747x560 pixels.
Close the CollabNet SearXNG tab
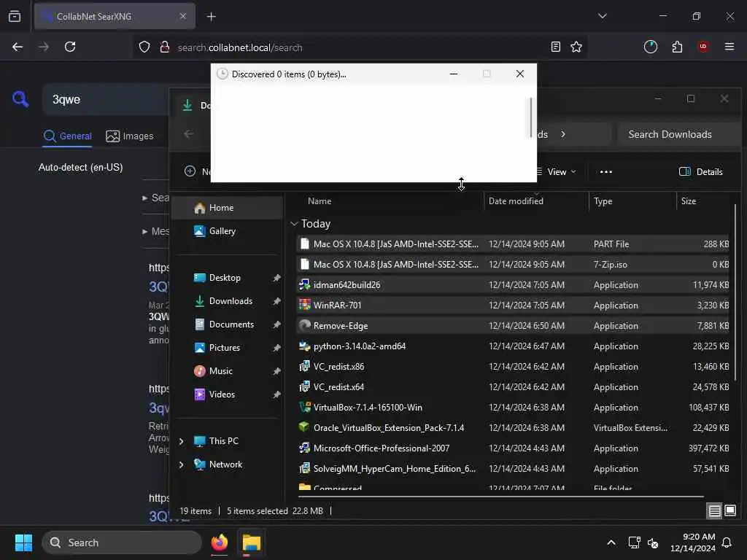pyautogui.click(x=183, y=16)
